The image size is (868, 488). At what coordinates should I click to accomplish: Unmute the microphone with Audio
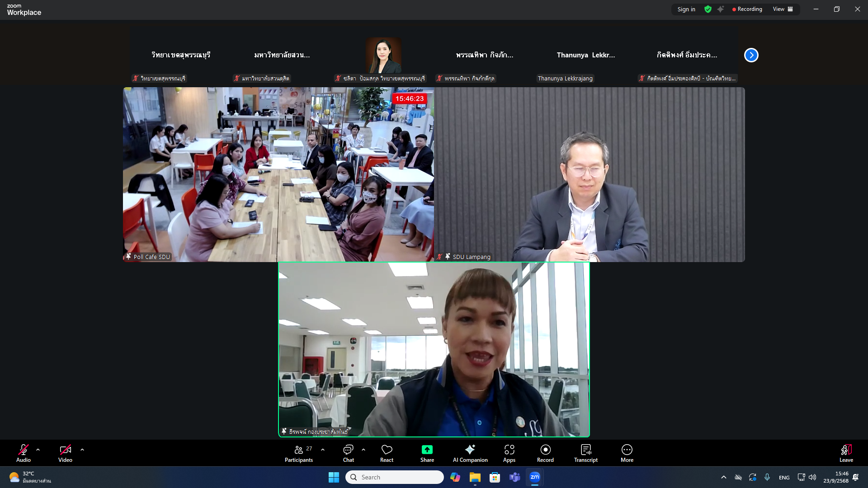tap(24, 453)
